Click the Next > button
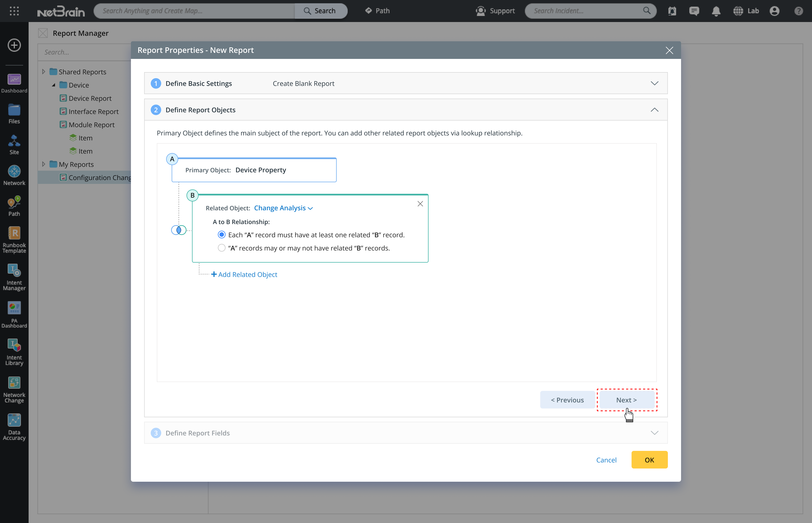The height and width of the screenshot is (523, 812). point(626,400)
